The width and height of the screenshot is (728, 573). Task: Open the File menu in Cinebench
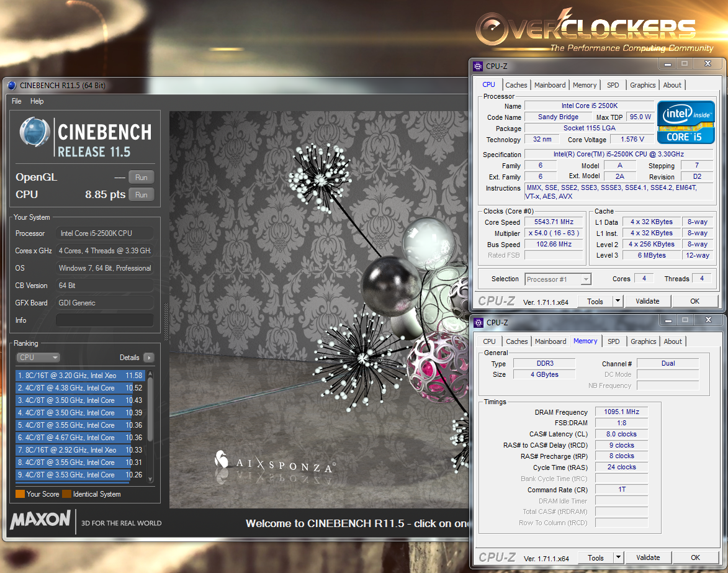17,101
